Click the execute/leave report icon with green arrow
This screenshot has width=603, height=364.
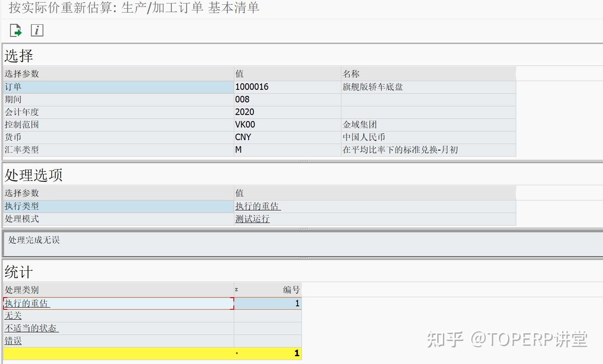[16, 30]
